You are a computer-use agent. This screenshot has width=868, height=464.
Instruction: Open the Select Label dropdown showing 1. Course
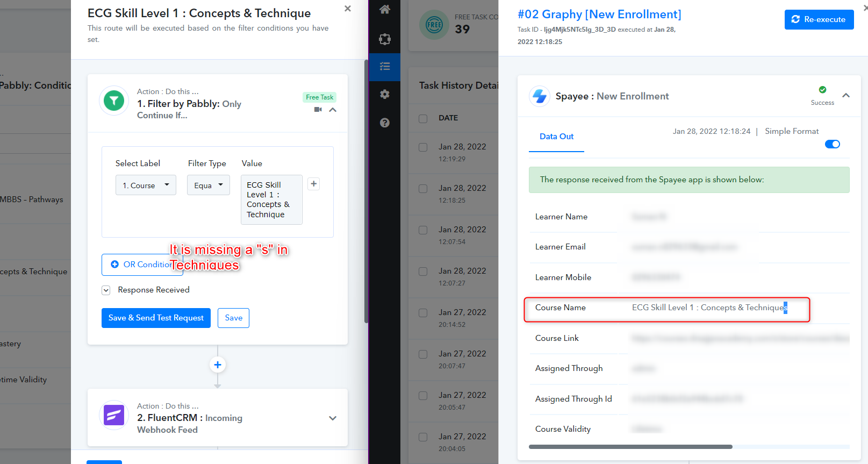point(146,185)
